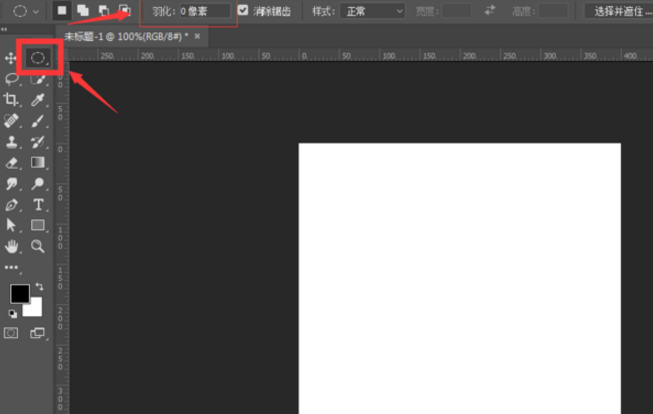Close the 未标题-1 document tab
653x414 pixels.
pos(197,36)
